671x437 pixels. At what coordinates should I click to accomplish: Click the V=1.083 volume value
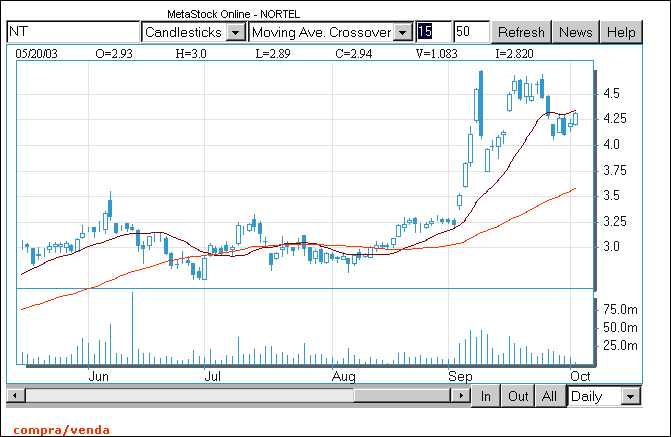coord(436,54)
